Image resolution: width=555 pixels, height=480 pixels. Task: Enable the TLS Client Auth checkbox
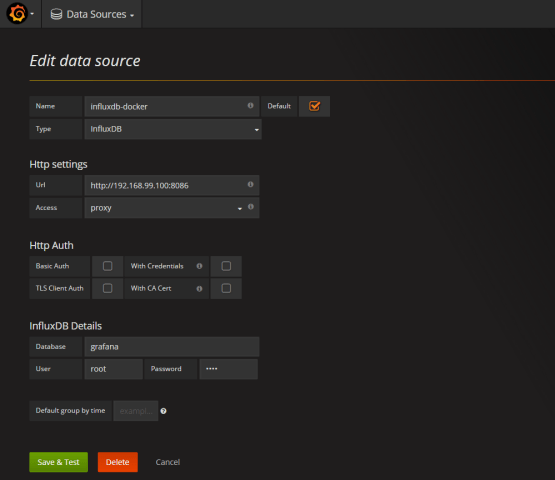108,288
